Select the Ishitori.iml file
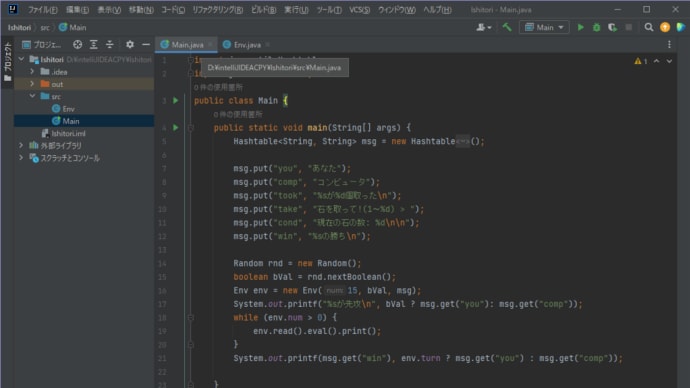 tap(63, 133)
